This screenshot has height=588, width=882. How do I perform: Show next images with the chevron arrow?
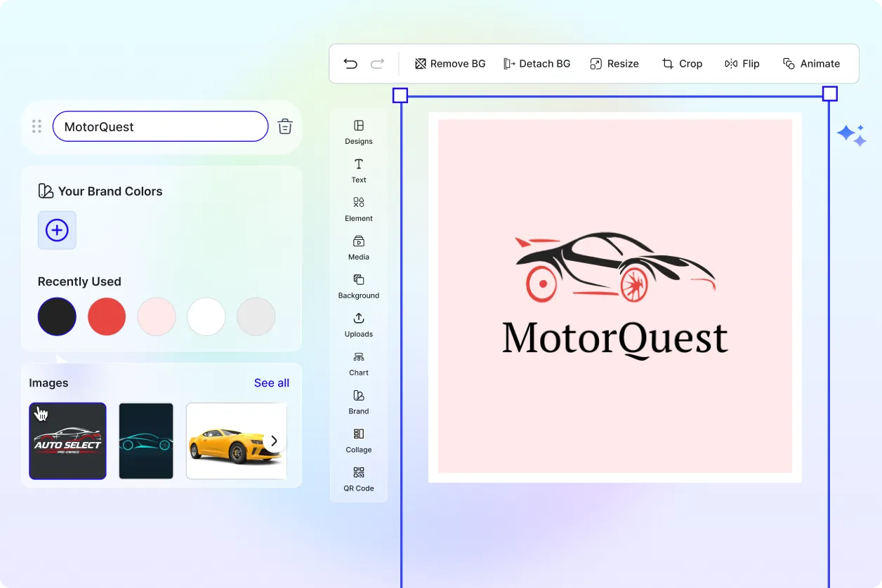pyautogui.click(x=274, y=441)
